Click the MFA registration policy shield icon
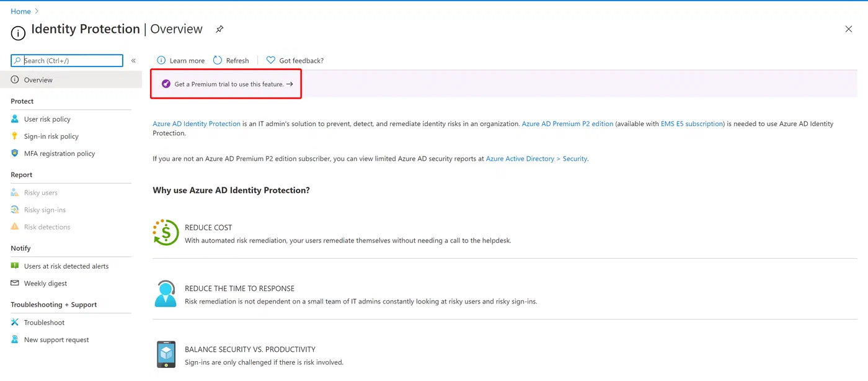 (15, 153)
